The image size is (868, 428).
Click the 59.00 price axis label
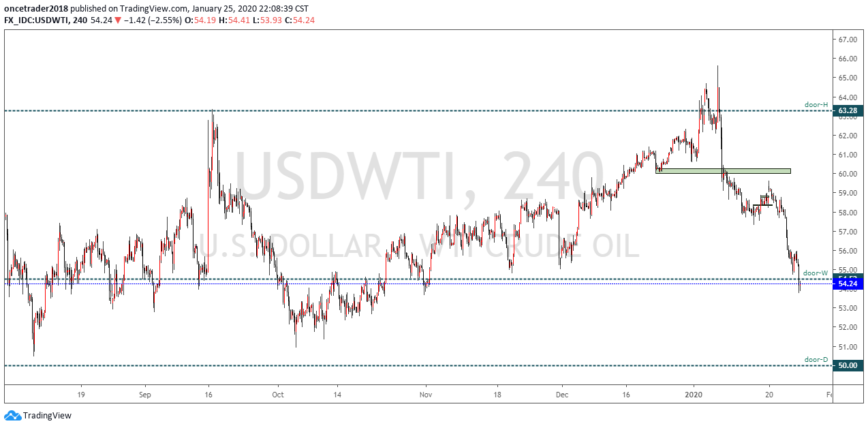click(x=848, y=193)
